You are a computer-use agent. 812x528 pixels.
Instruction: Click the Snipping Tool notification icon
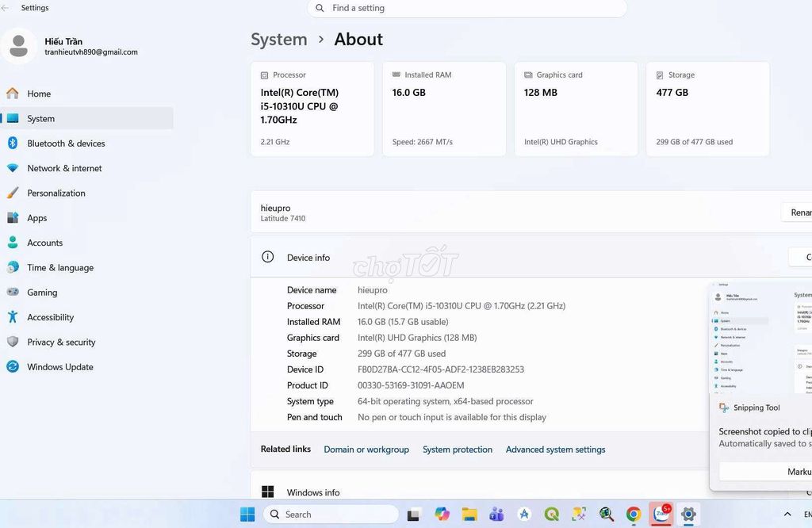pos(724,408)
